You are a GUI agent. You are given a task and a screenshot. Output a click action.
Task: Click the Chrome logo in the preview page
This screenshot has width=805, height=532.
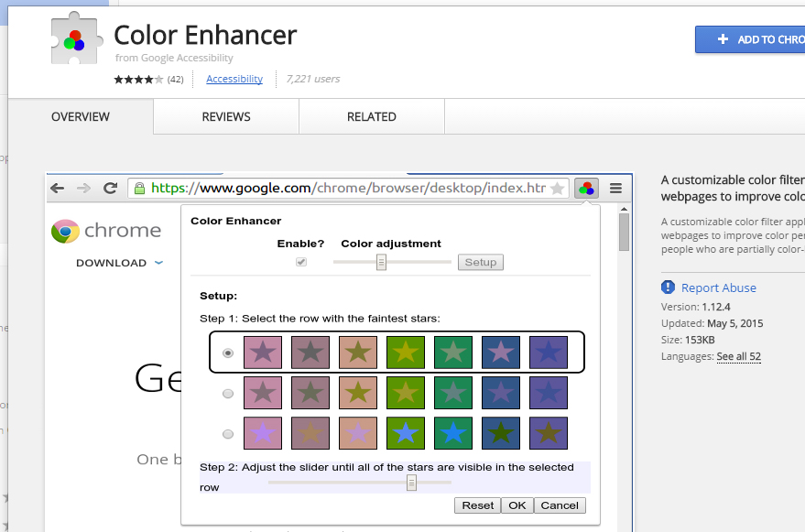point(65,231)
